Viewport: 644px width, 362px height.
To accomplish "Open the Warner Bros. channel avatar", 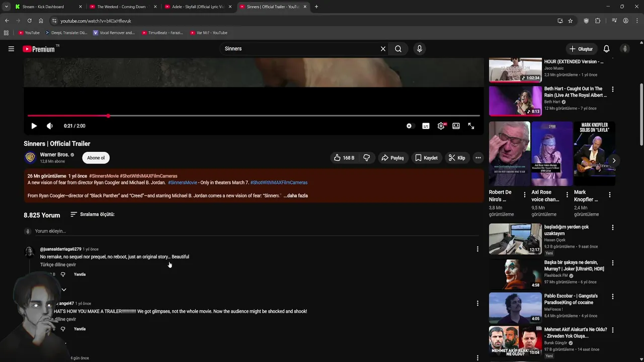I will [x=30, y=157].
